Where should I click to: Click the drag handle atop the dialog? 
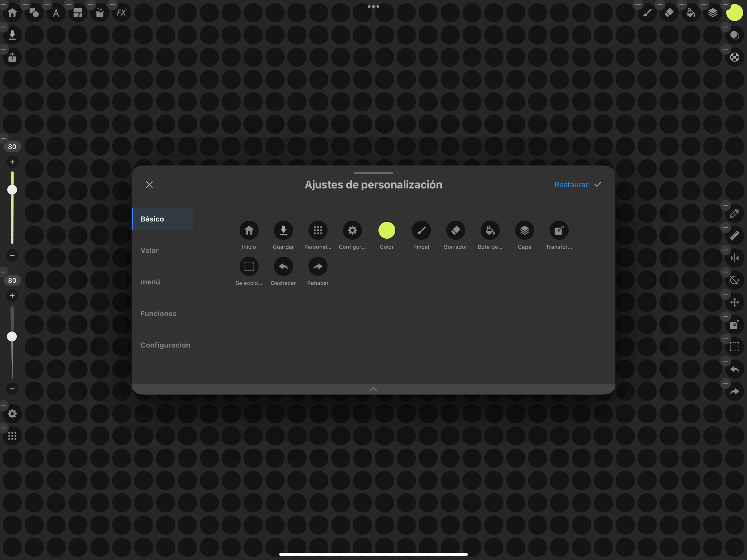click(373, 173)
